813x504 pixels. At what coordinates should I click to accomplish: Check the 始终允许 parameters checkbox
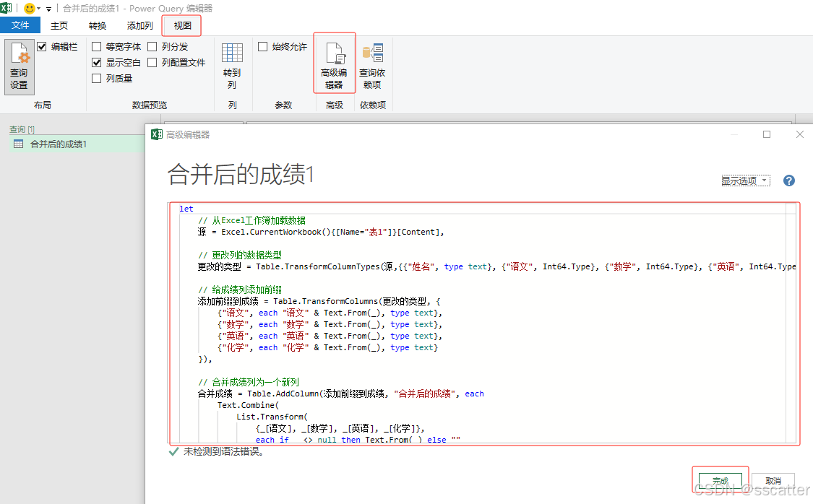pos(263,47)
